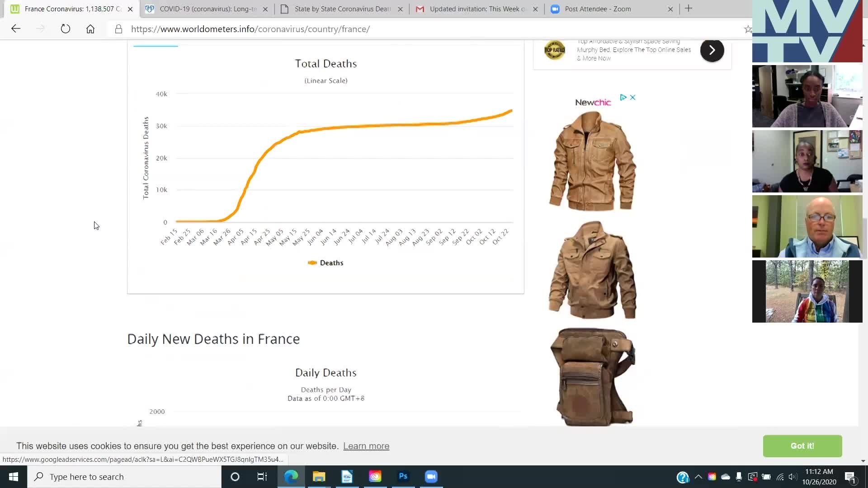This screenshot has width=868, height=488.
Task: View site lock security info
Action: click(118, 29)
